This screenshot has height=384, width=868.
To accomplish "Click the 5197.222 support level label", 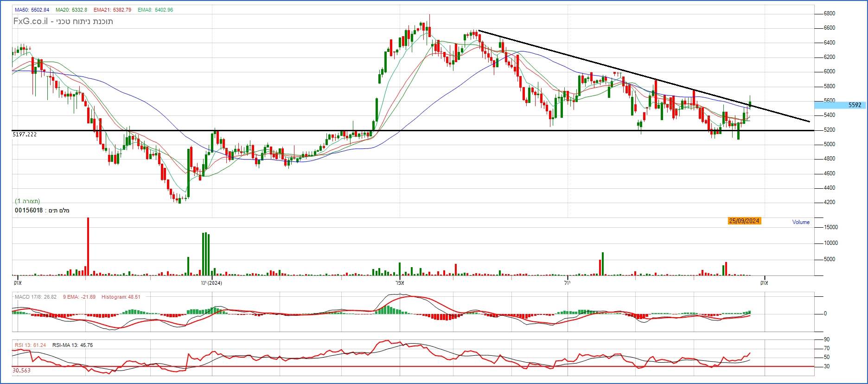I will (25, 134).
